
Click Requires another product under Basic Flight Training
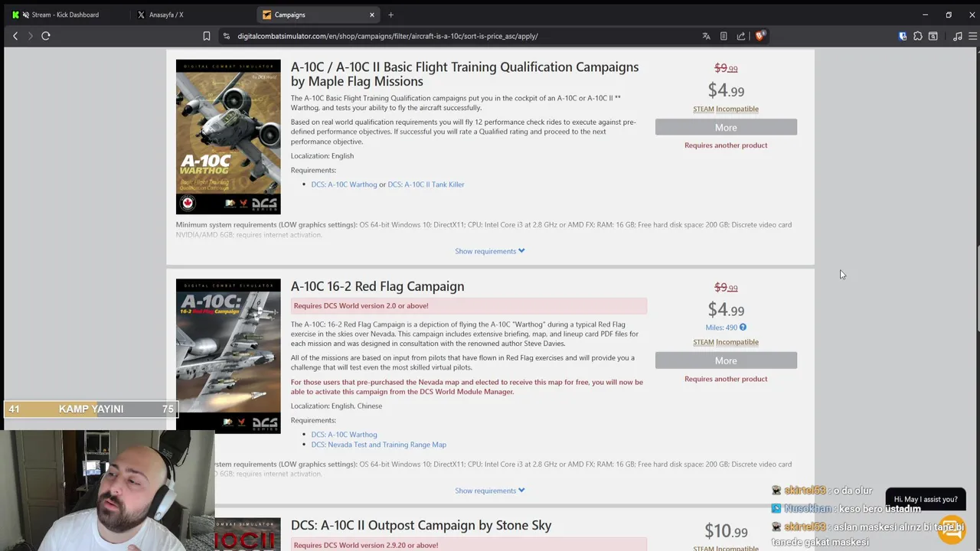(x=726, y=145)
